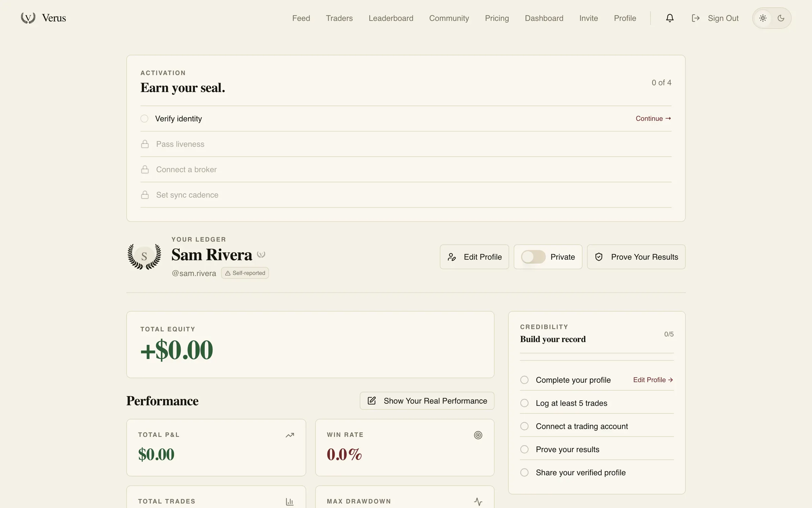Click the Credibility progress bar
The image size is (812, 508).
[x=597, y=357]
